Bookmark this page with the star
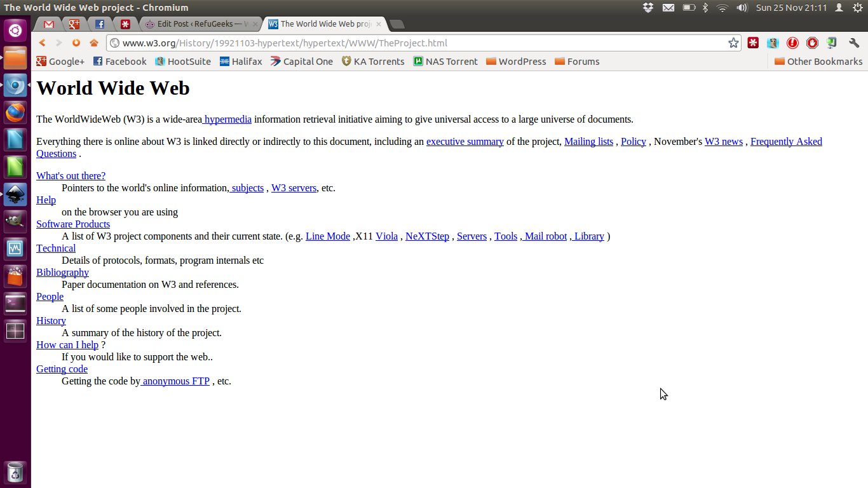Screen dimensions: 868x488 (x=733, y=43)
